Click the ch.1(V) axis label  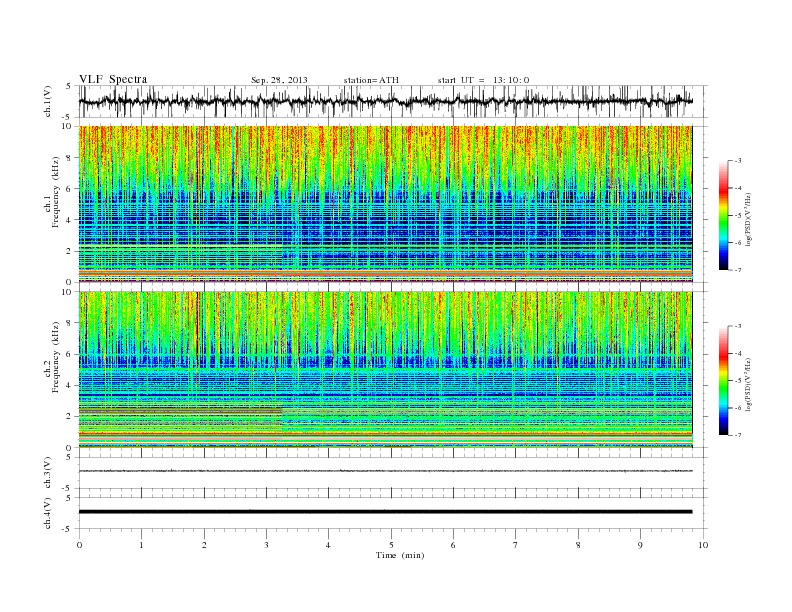coord(48,101)
